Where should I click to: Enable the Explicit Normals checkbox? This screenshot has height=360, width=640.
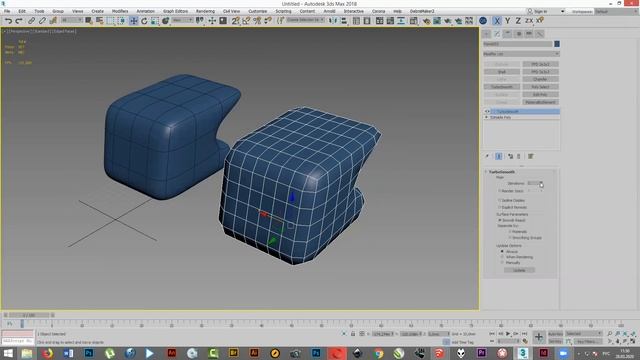[499, 207]
